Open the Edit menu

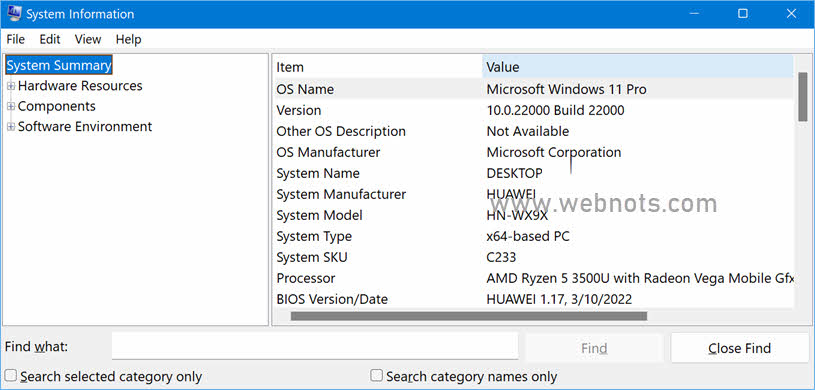50,39
